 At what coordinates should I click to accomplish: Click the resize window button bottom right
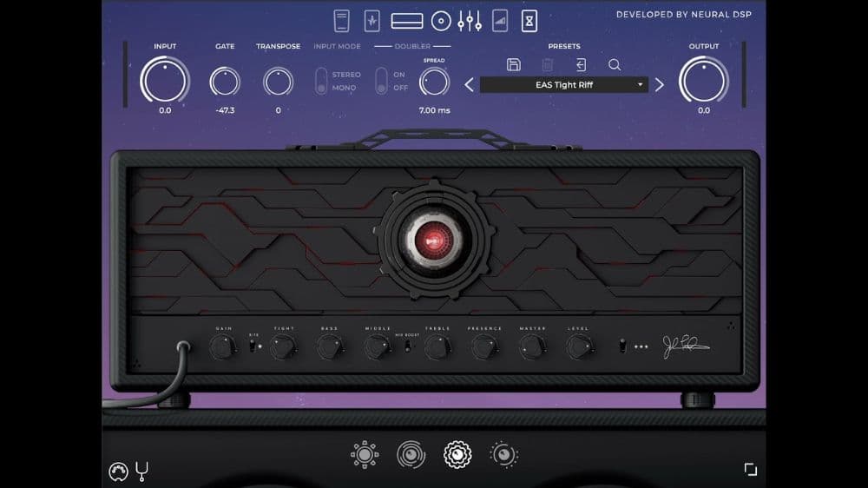coord(751,470)
